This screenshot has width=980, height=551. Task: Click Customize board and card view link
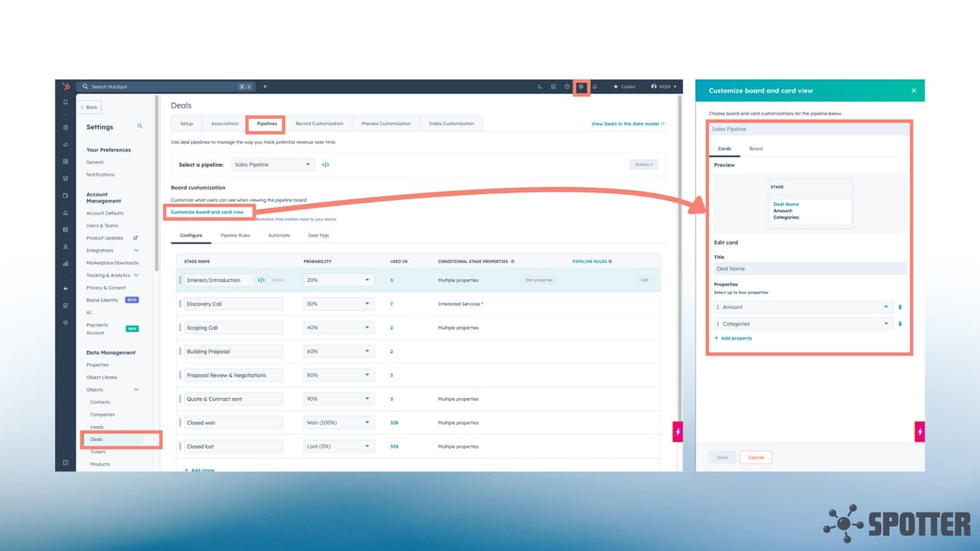click(207, 212)
